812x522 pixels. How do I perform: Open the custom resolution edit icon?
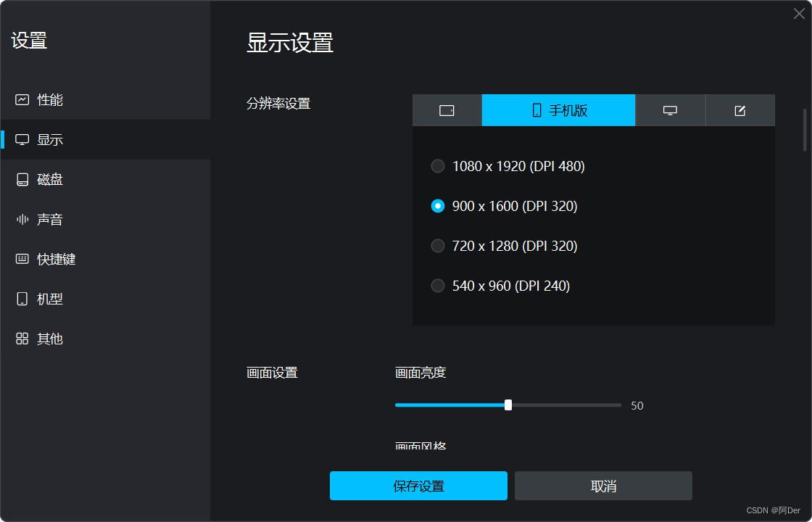tap(739, 110)
